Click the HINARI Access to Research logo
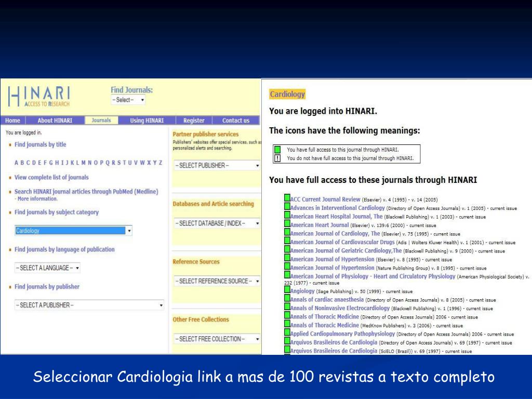 click(x=39, y=96)
